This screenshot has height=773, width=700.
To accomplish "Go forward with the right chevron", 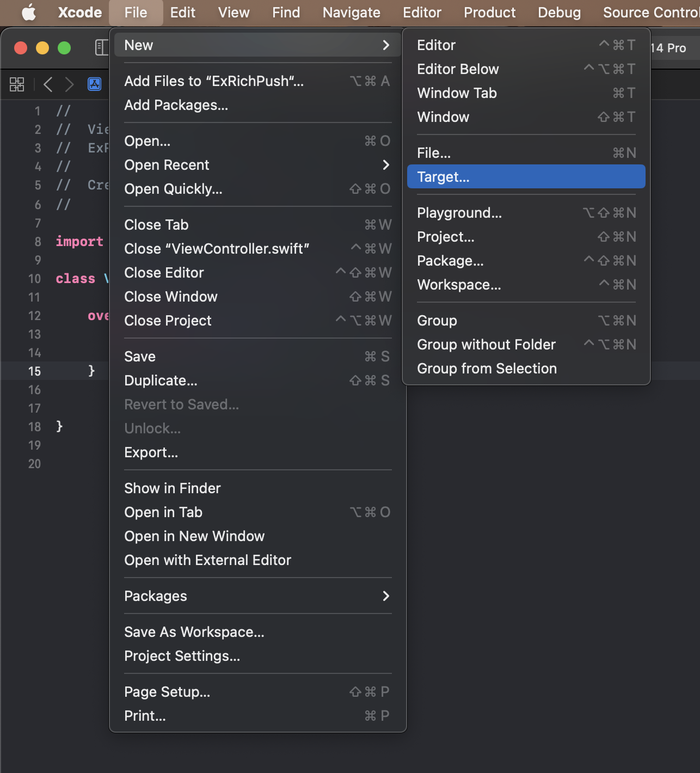I will click(69, 84).
